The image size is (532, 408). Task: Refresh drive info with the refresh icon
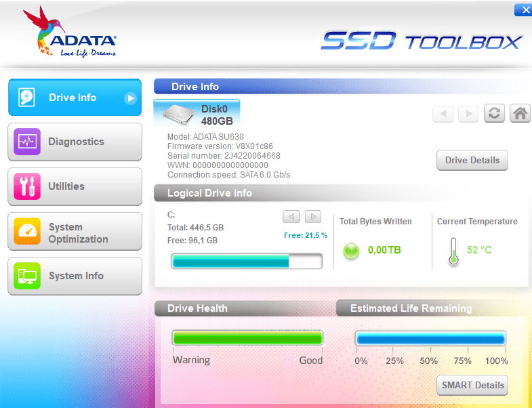(x=494, y=113)
